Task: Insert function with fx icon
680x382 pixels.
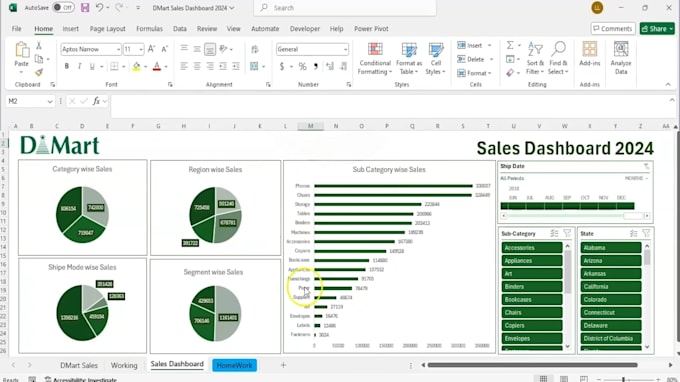Action: [x=96, y=101]
